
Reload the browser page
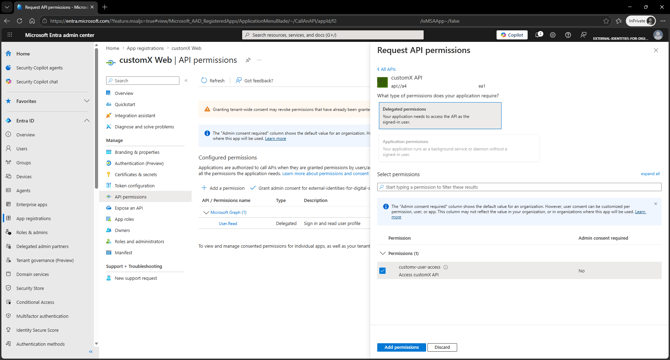tap(19, 21)
